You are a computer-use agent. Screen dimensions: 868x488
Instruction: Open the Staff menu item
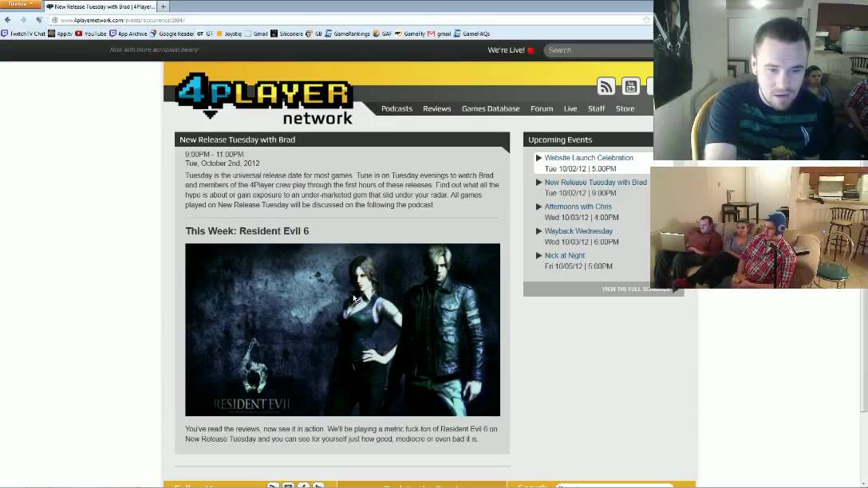[596, 109]
